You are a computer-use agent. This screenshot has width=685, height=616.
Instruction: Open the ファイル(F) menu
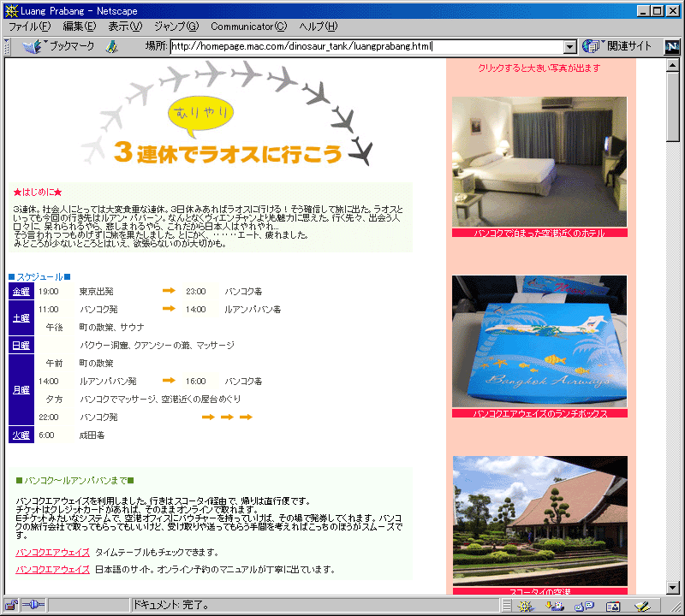(x=30, y=27)
